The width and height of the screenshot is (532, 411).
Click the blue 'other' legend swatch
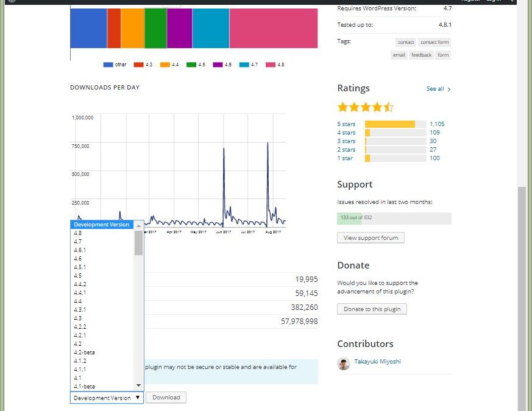[x=108, y=65]
